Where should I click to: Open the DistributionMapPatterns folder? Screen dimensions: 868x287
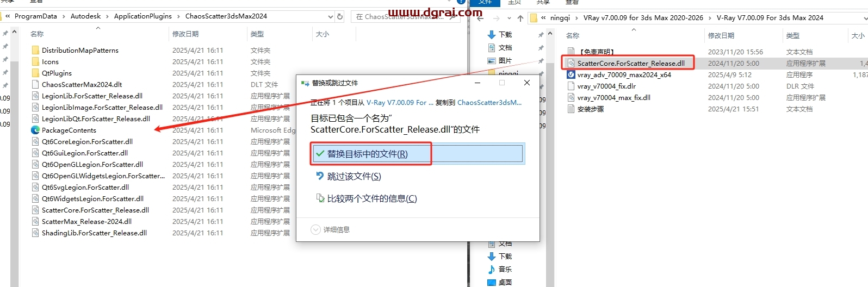pyautogui.click(x=80, y=51)
